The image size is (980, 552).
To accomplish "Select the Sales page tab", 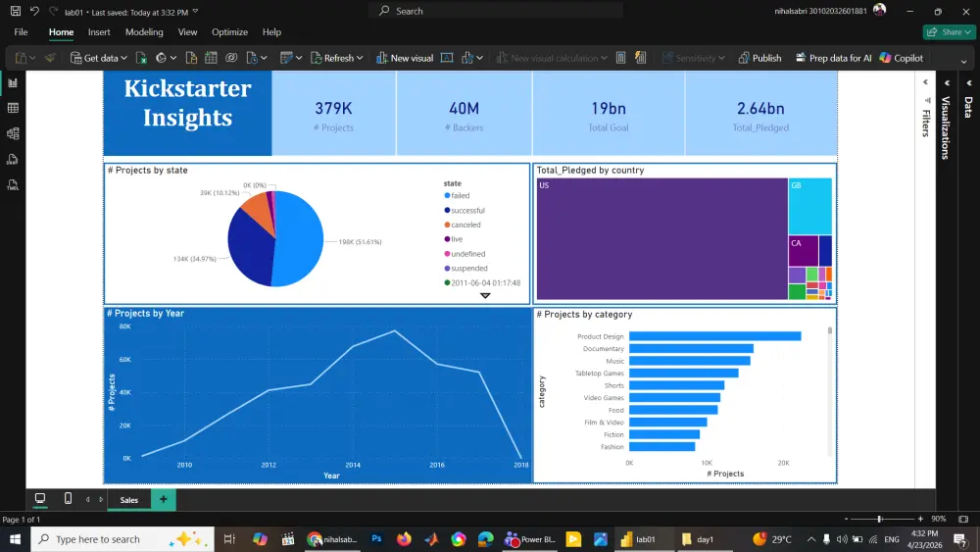I will pyautogui.click(x=128, y=499).
